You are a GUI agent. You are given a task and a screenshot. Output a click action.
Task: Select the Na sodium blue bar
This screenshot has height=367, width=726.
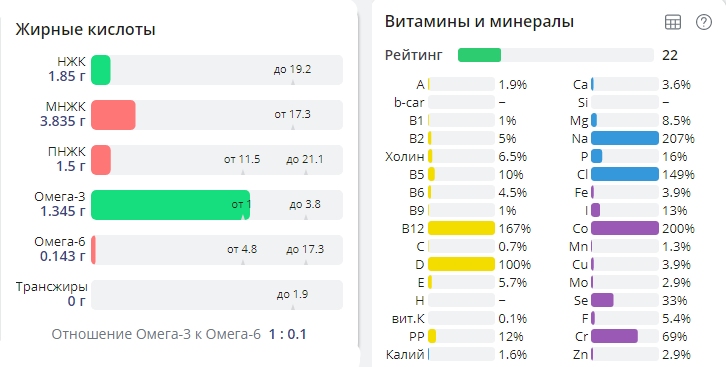tap(625, 138)
